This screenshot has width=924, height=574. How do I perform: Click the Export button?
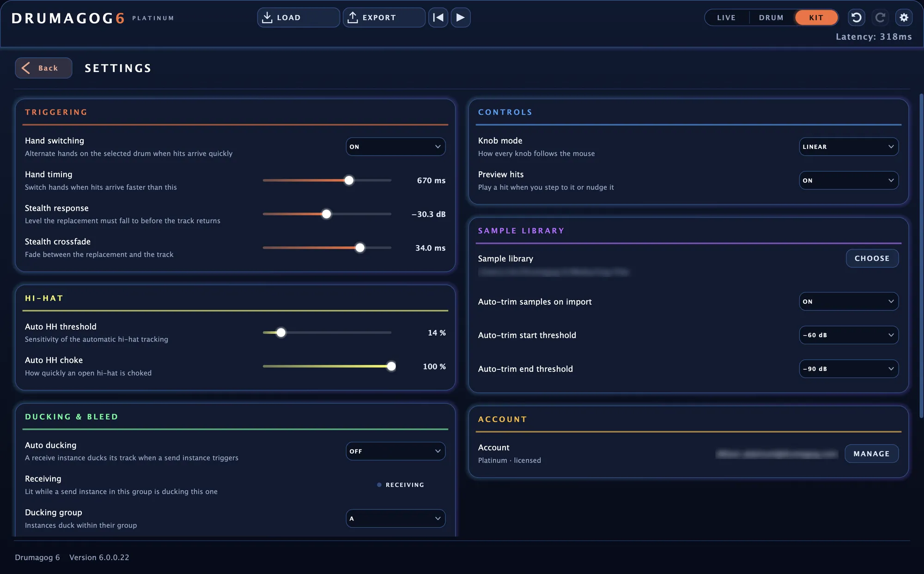coord(384,18)
